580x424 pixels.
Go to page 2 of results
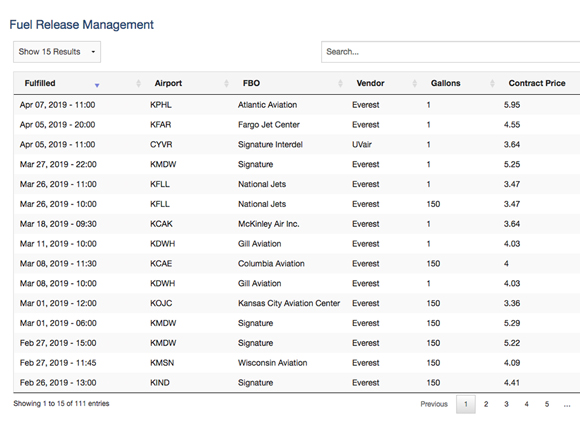tap(486, 404)
